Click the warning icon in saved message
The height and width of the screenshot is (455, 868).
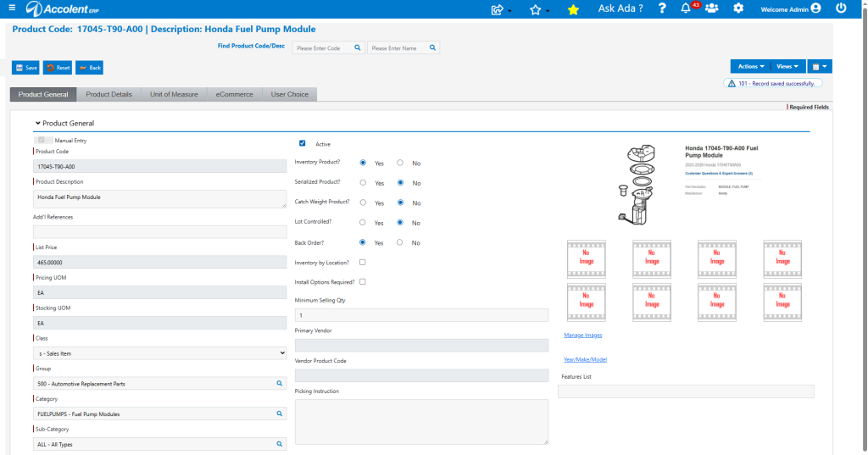pyautogui.click(x=732, y=83)
